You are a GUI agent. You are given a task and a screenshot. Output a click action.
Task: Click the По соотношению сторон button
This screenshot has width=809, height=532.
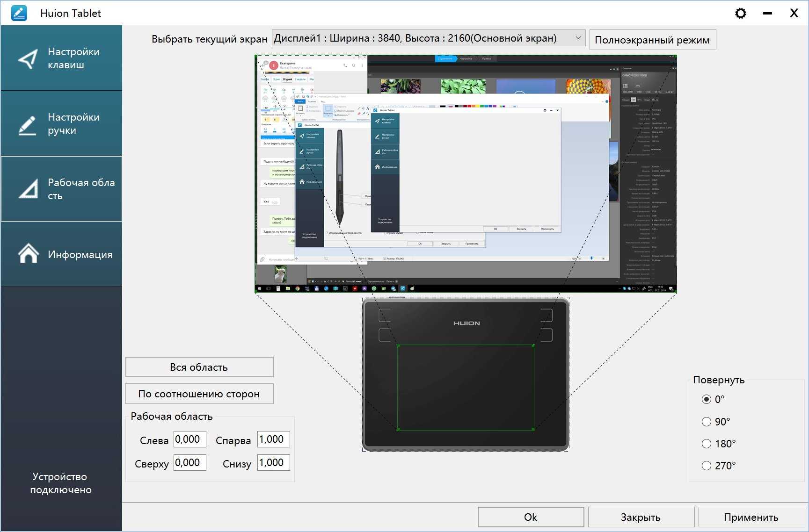tap(199, 394)
